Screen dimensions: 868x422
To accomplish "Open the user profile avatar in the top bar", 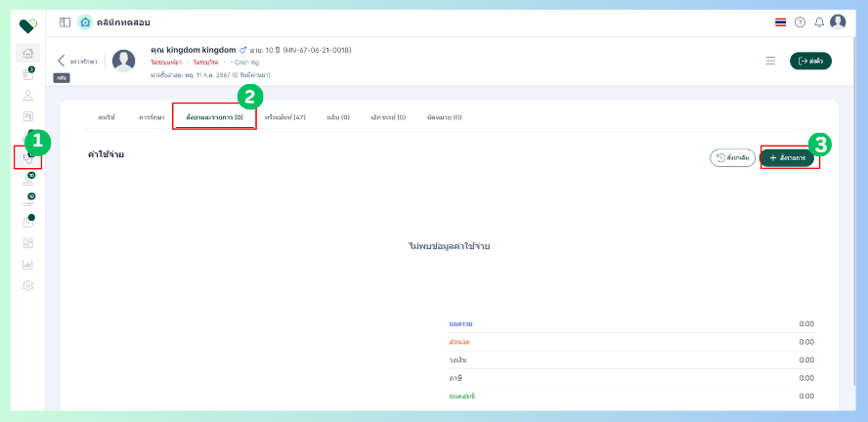I will point(838,22).
